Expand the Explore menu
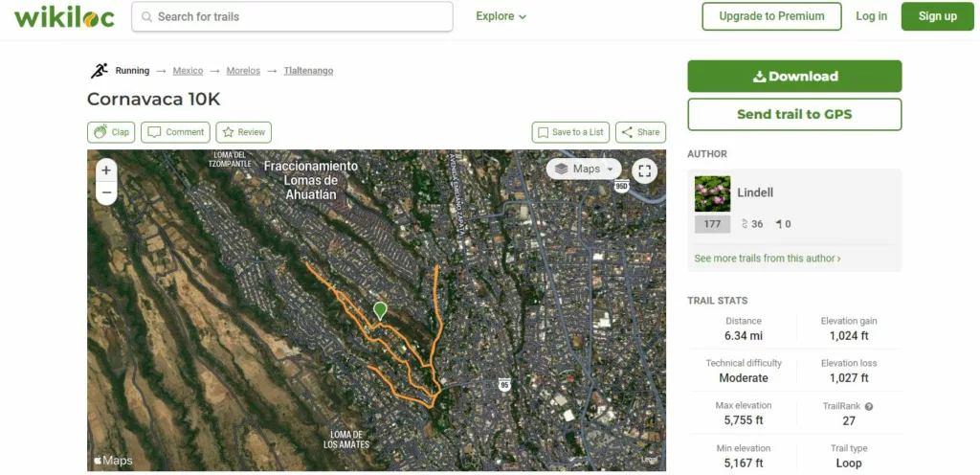Screen dimensions: 980x475 point(501,16)
